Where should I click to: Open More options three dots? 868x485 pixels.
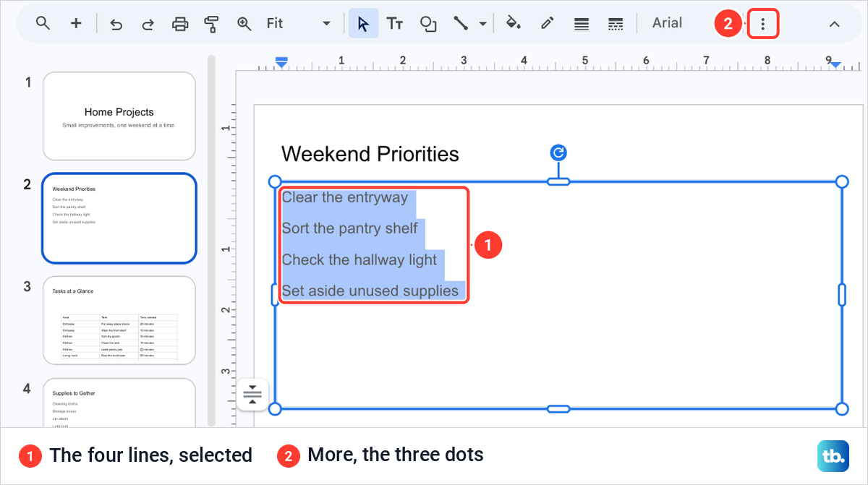tap(762, 24)
